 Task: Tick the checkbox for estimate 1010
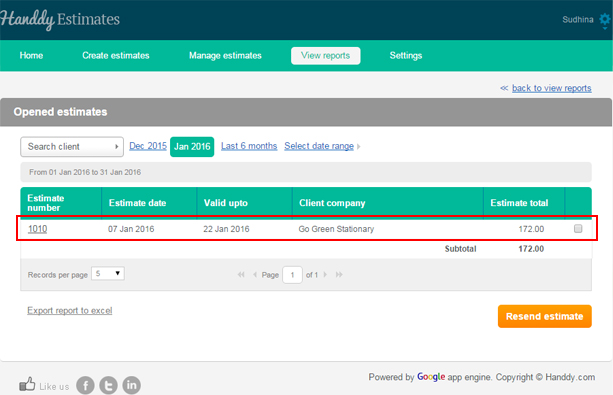tap(578, 228)
